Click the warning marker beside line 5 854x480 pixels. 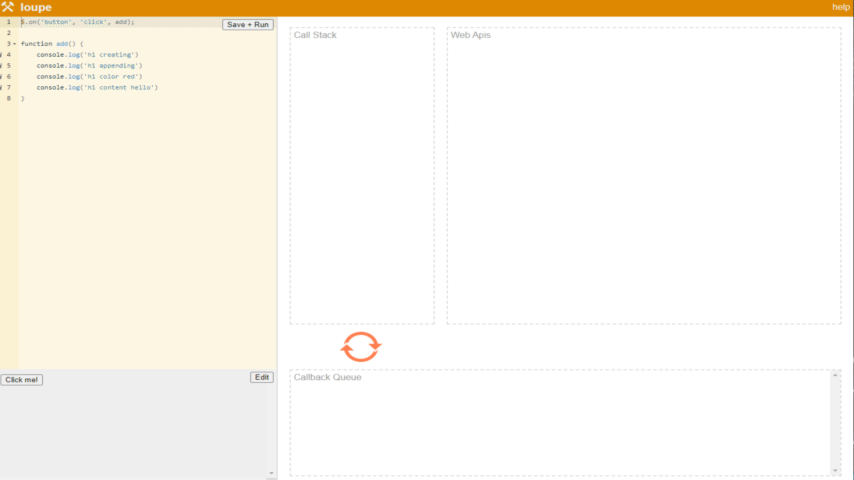click(x=2, y=66)
